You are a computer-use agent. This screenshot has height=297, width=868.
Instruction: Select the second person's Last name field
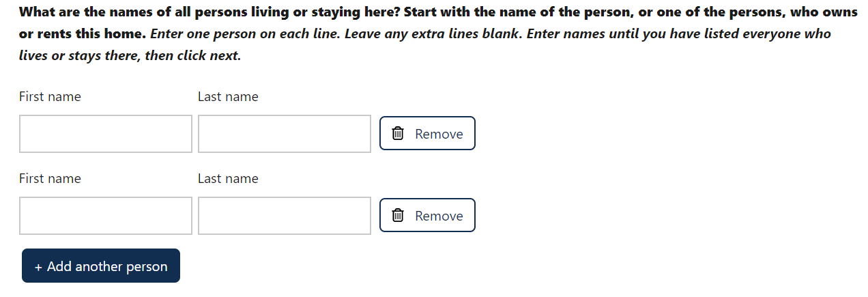coord(285,216)
